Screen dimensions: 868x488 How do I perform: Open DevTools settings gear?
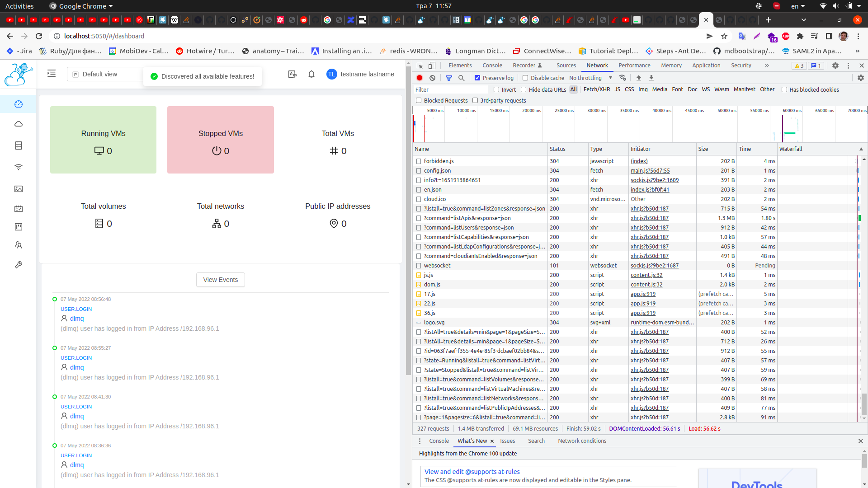click(x=835, y=66)
